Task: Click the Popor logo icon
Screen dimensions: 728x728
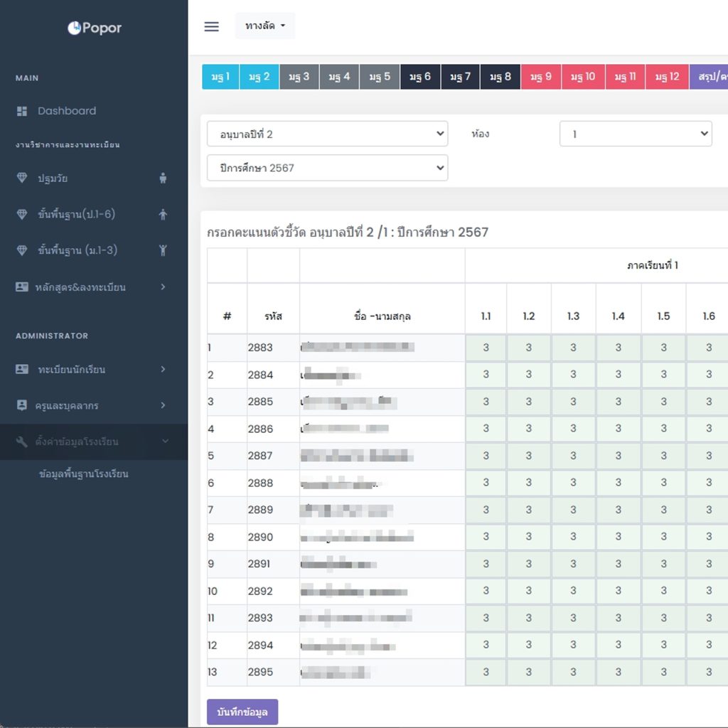Action: (75, 28)
